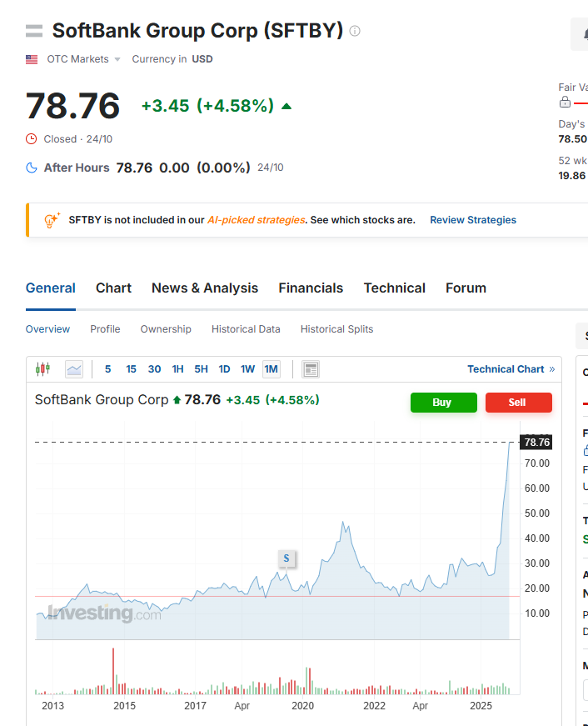Image resolution: width=588 pixels, height=726 pixels.
Task: Select the Ownership sub-tab
Action: coord(166,329)
